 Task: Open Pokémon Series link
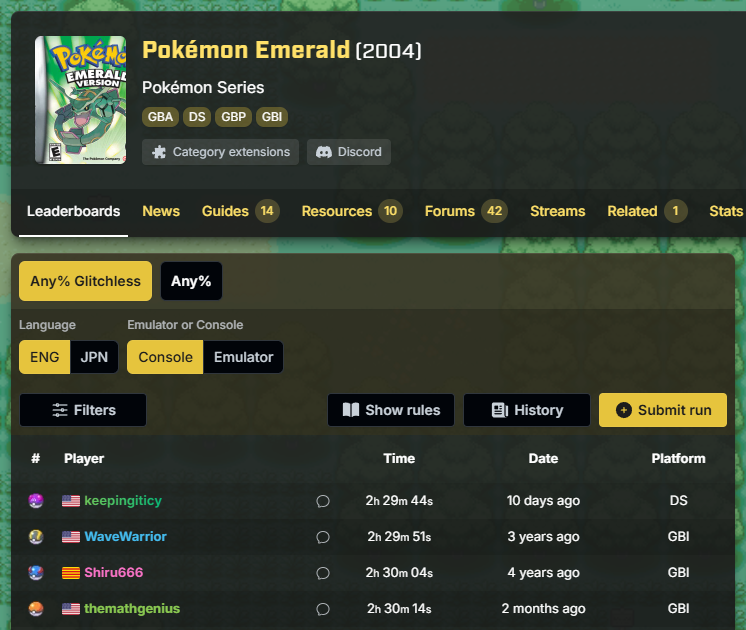[203, 88]
